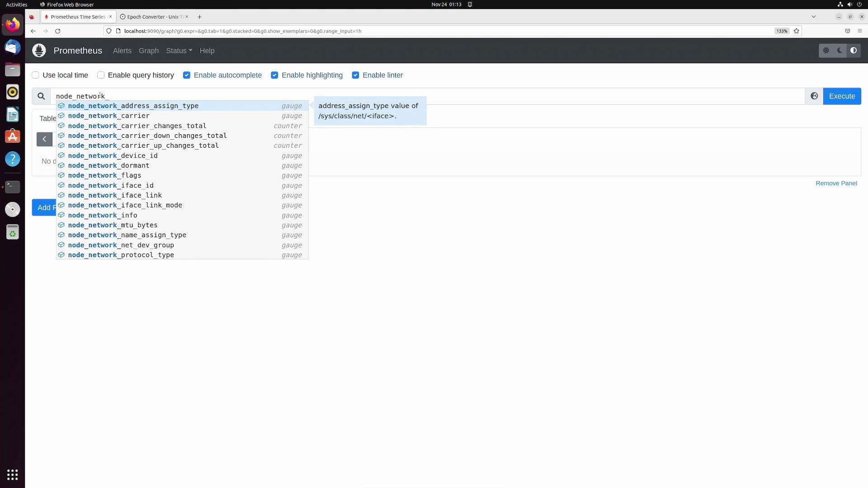Launch Firefox from the dock
Viewport: 868px width, 488px height.
(x=13, y=24)
